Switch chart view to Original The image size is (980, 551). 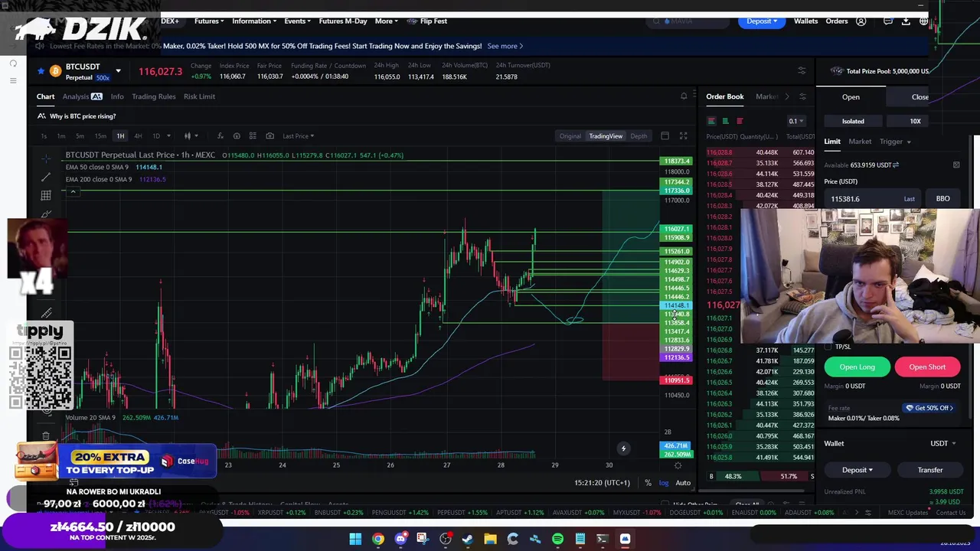pos(570,136)
